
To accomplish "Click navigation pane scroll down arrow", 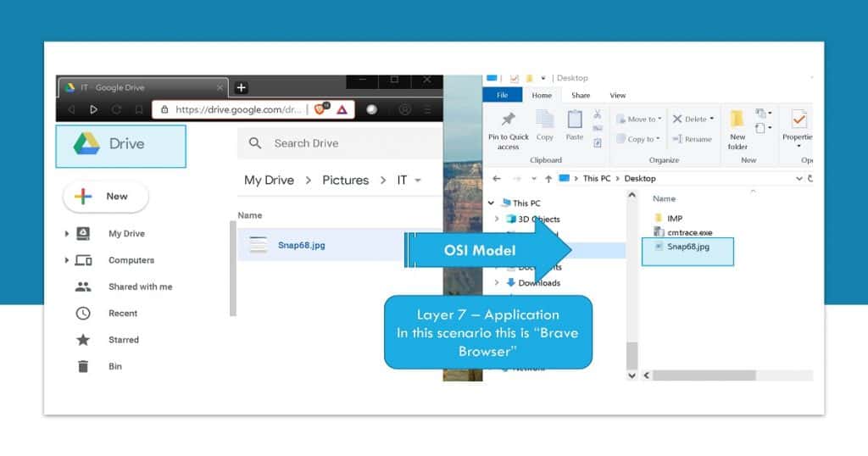I will (632, 375).
